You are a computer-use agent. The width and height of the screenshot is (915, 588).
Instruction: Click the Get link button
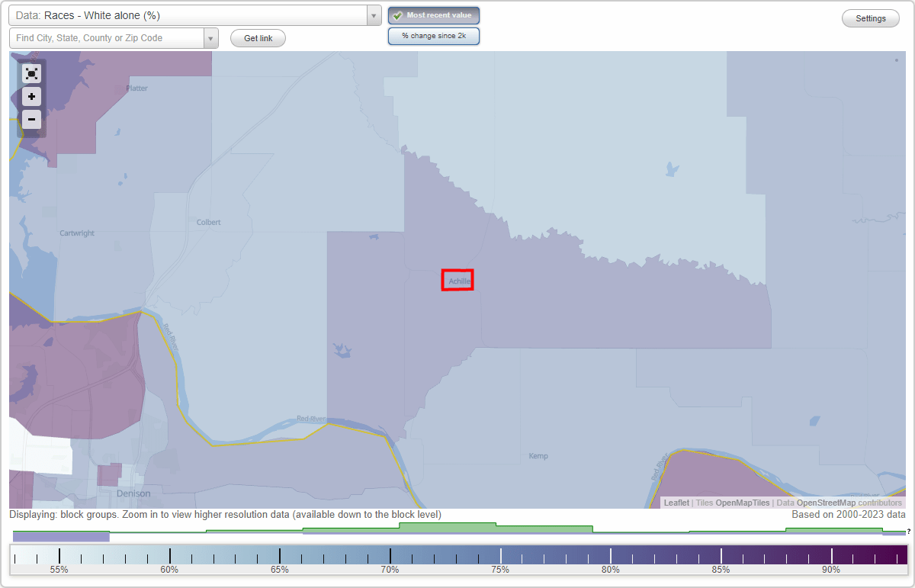pyautogui.click(x=258, y=37)
